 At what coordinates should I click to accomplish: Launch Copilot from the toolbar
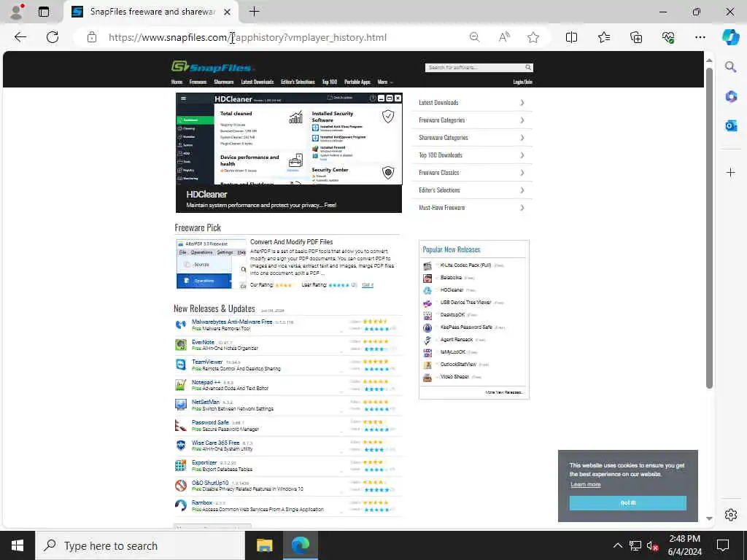tap(731, 37)
